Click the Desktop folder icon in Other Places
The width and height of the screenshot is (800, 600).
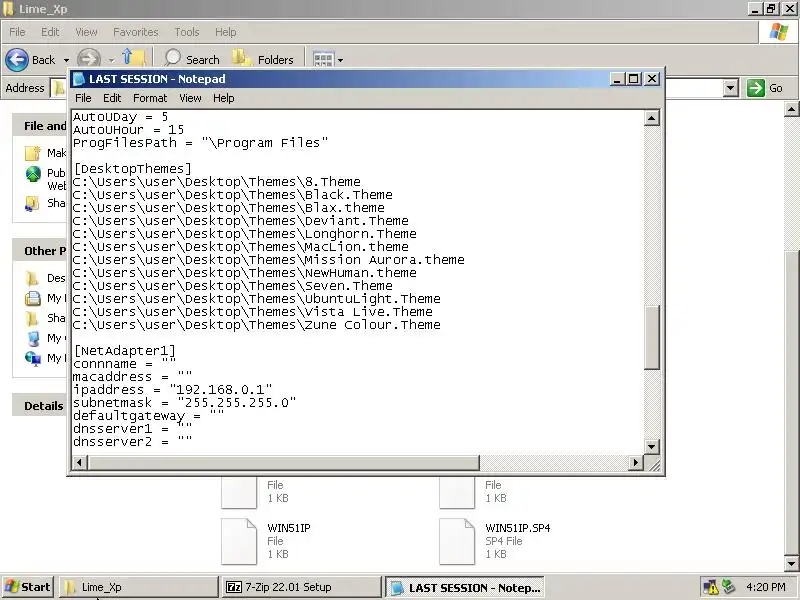(32, 278)
